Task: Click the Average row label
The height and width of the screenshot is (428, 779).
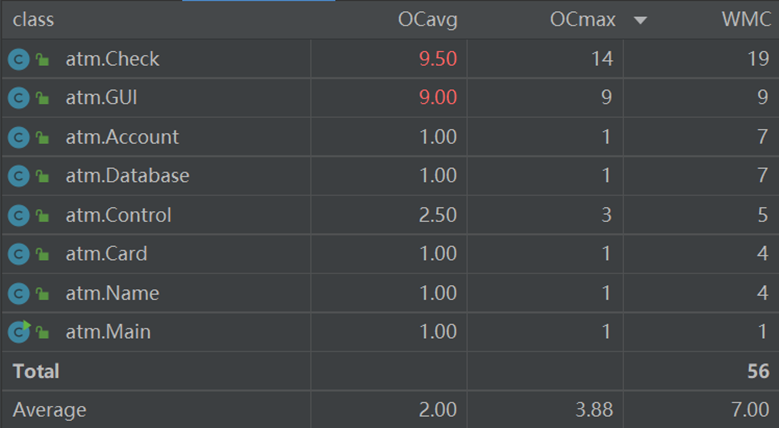Action: [x=49, y=410]
